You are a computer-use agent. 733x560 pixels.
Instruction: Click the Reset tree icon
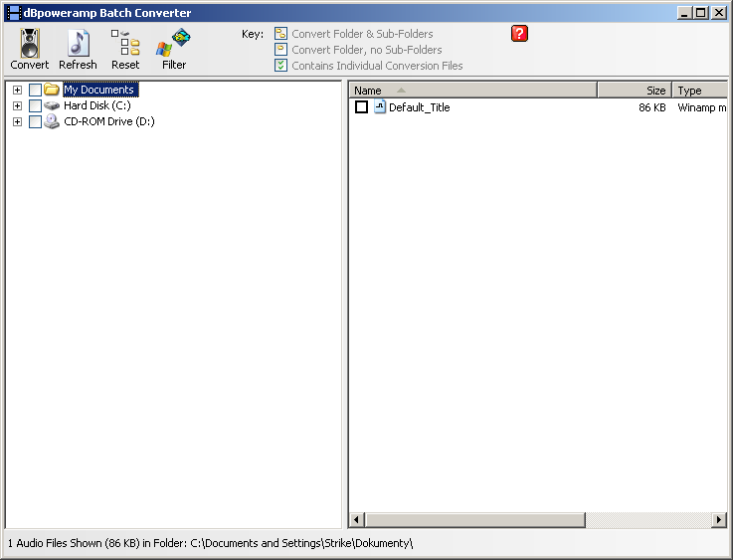point(125,43)
